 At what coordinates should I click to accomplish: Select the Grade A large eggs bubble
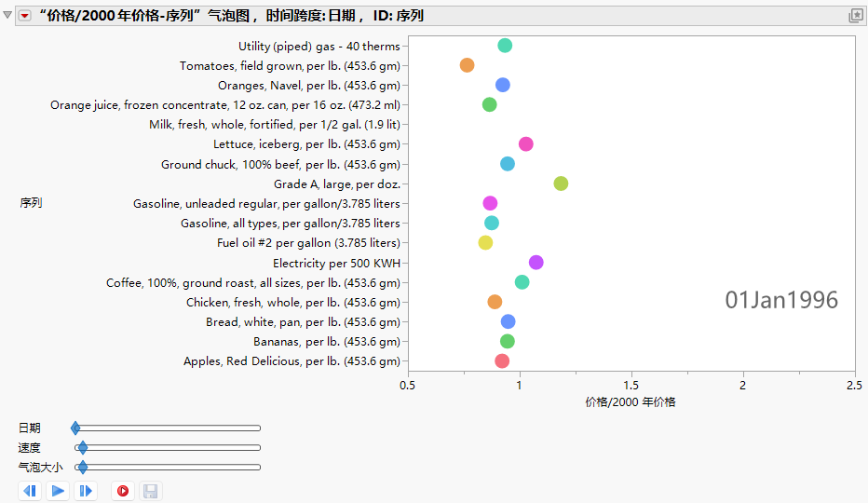[561, 184]
